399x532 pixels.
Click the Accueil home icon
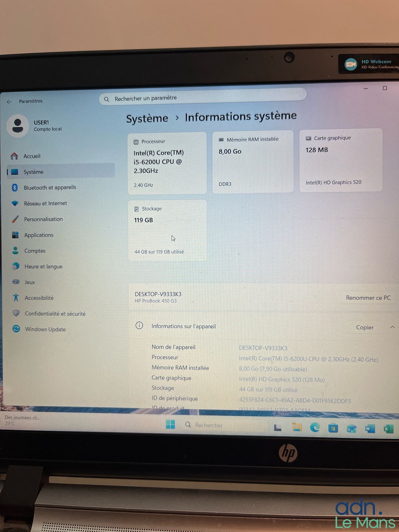(14, 156)
